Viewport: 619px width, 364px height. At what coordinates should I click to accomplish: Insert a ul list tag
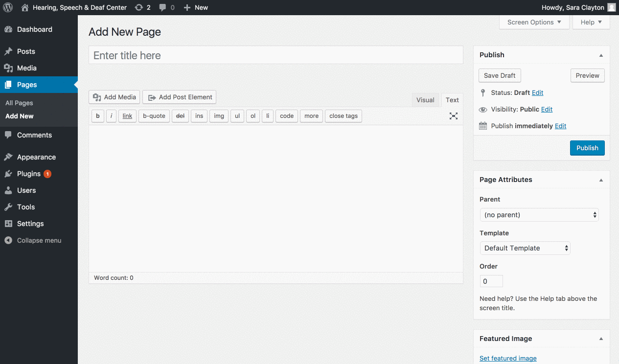click(x=237, y=116)
